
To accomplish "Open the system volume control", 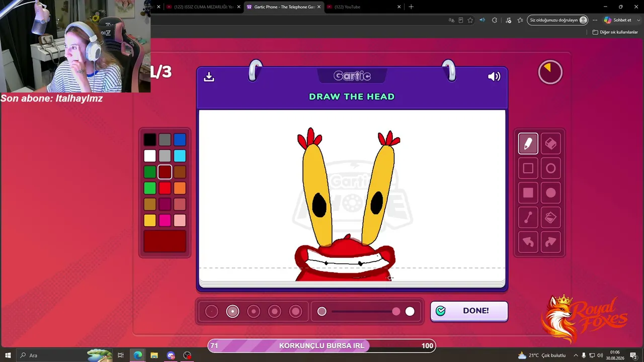I will click(600, 355).
